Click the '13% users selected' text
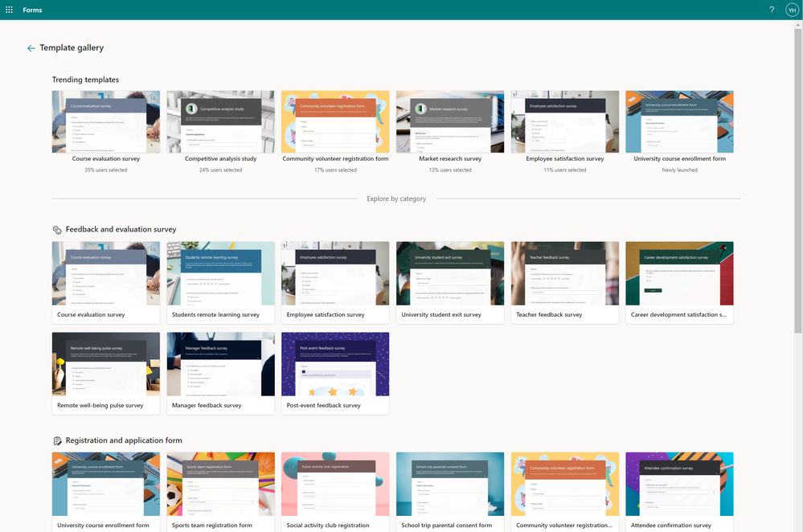Screen dimensions: 803x532 [450, 170]
